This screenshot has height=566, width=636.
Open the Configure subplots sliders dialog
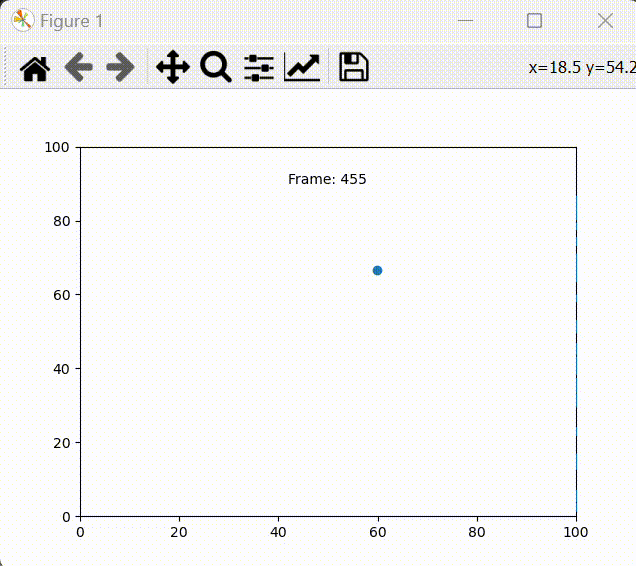click(x=259, y=68)
